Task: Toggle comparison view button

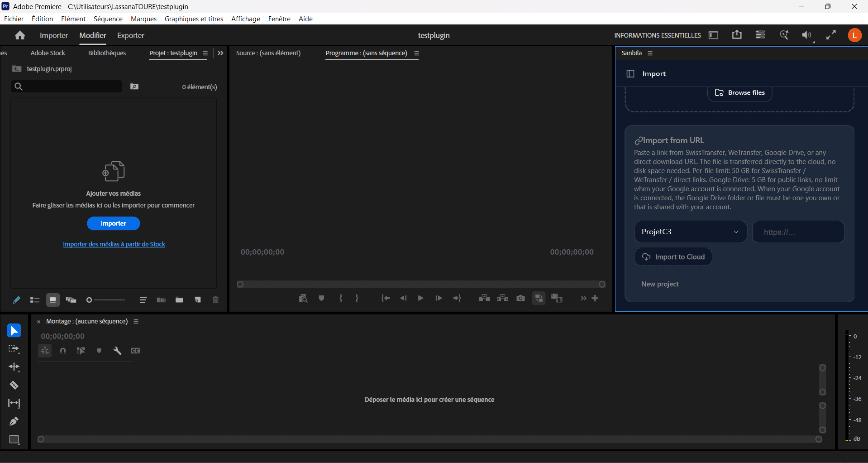Action: click(539, 298)
